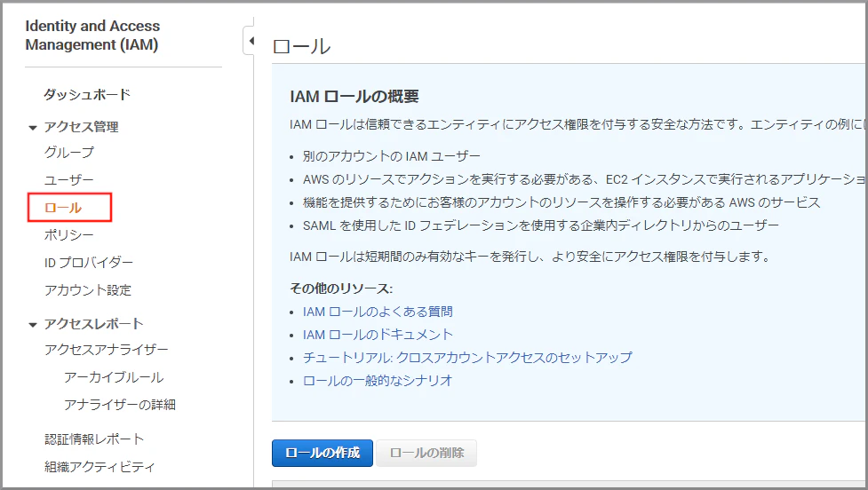Click the その他のリソース: label

pos(341,288)
